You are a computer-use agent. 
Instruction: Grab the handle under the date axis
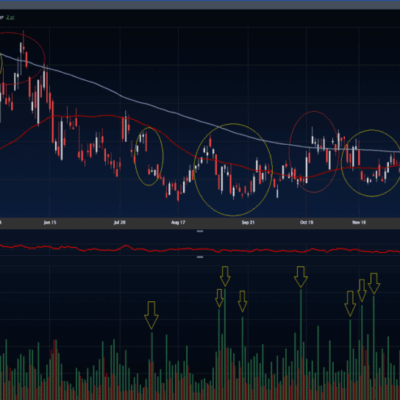point(200,231)
